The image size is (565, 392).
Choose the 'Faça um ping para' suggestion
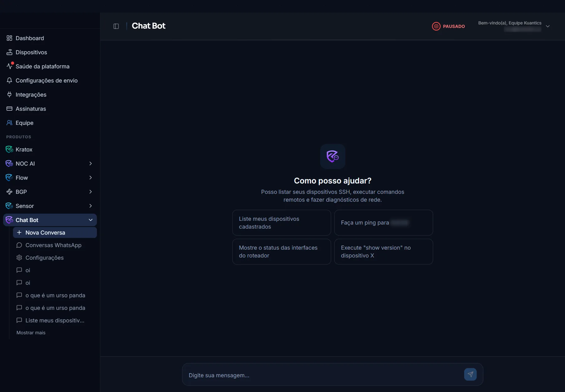click(x=384, y=223)
